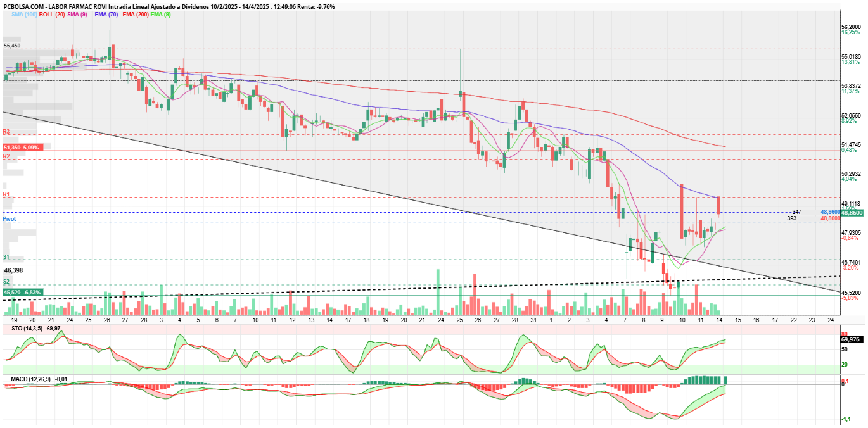Click the -0,84% axis percentage
The height and width of the screenshot is (428, 868).
point(850,238)
